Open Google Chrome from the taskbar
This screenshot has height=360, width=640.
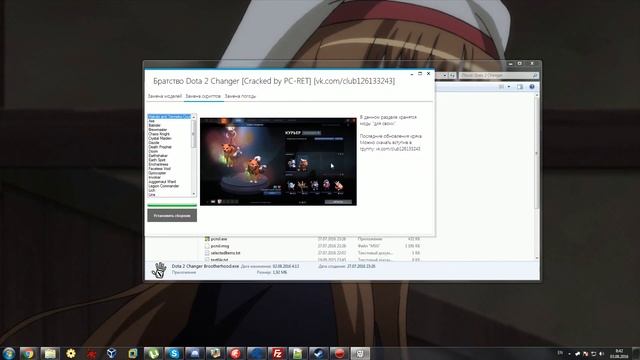[x=28, y=353]
